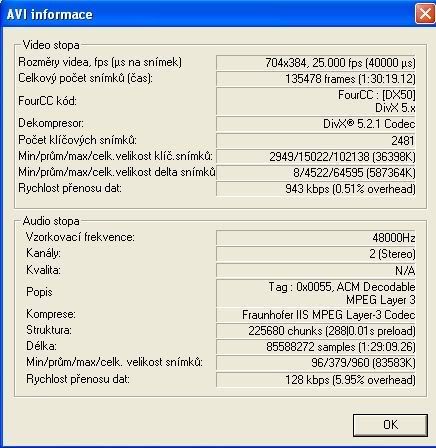Select the Kvalita N/A field
436x448 pixels.
point(316,271)
